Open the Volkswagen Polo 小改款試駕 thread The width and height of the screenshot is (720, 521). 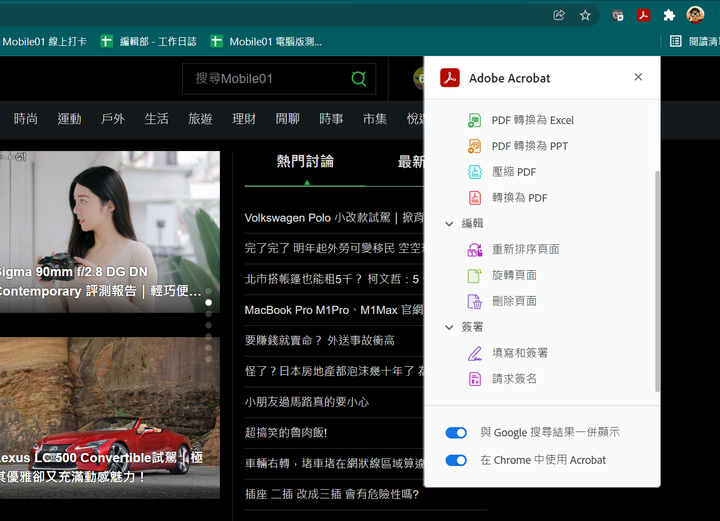(334, 218)
